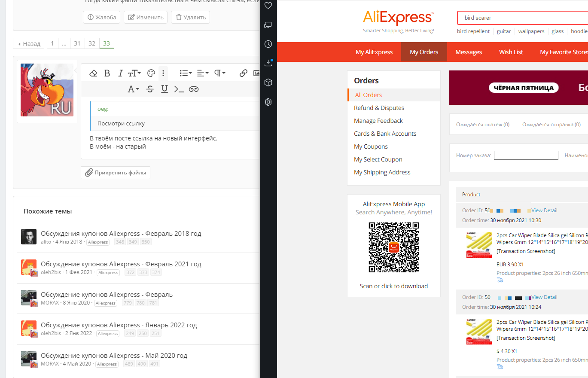Open 'Transaction Screenshot' for the EUR 3.90 order
The height and width of the screenshot is (378, 588).
[x=526, y=251]
